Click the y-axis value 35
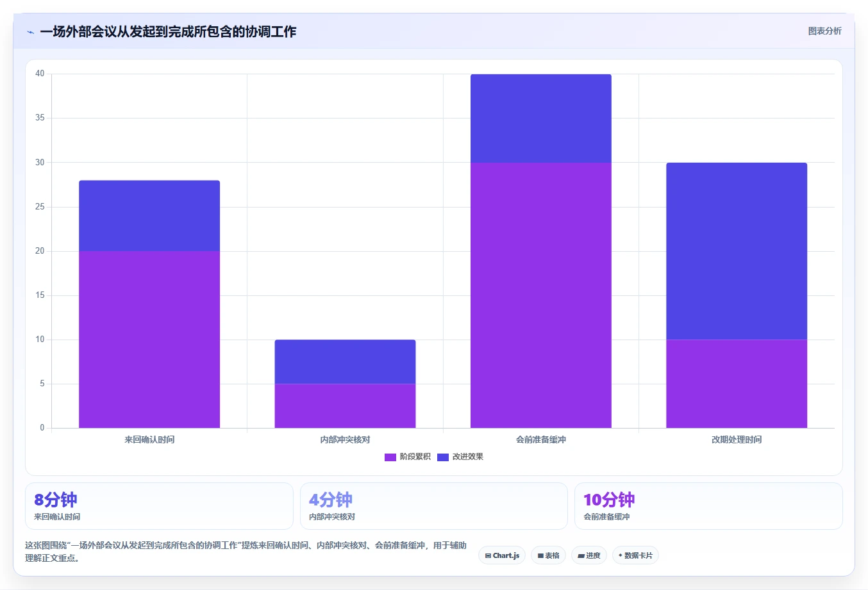 coord(40,118)
